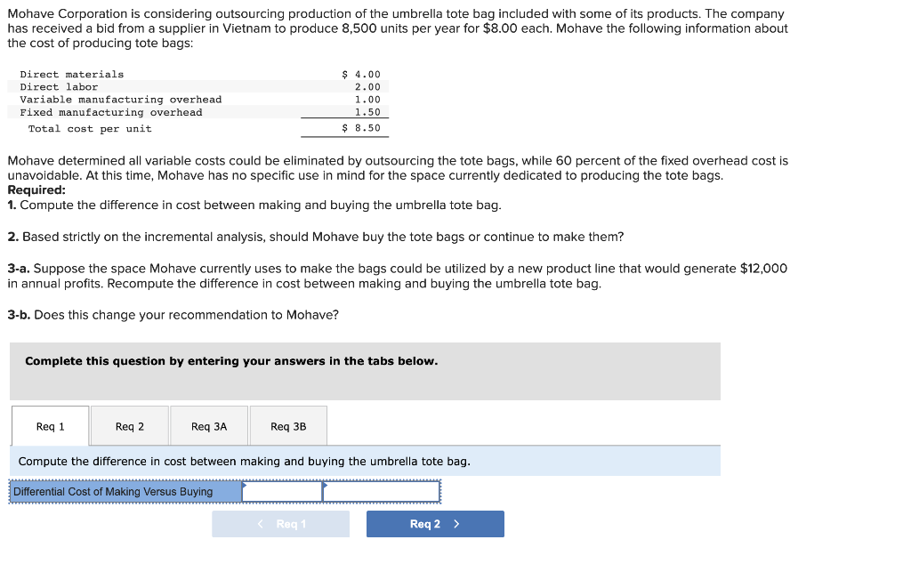Image resolution: width=911 pixels, height=588 pixels.
Task: Click the second answer input box
Action: click(x=383, y=491)
